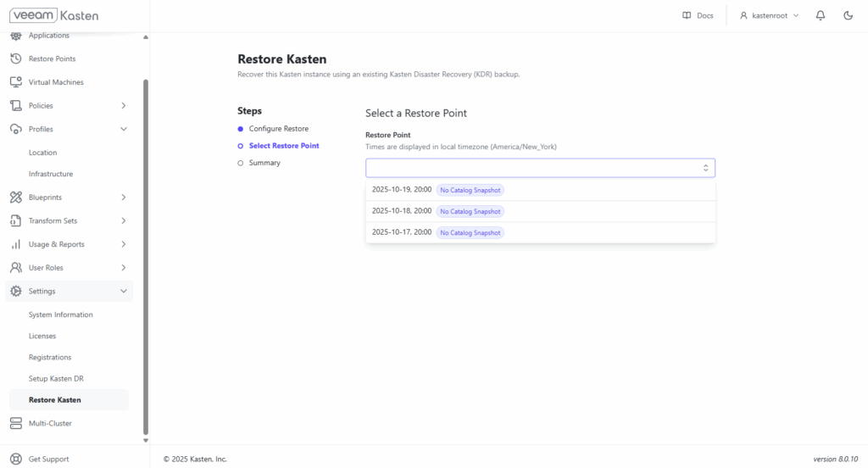The image size is (868, 468).
Task: Open the notifications bell icon
Action: pos(821,15)
